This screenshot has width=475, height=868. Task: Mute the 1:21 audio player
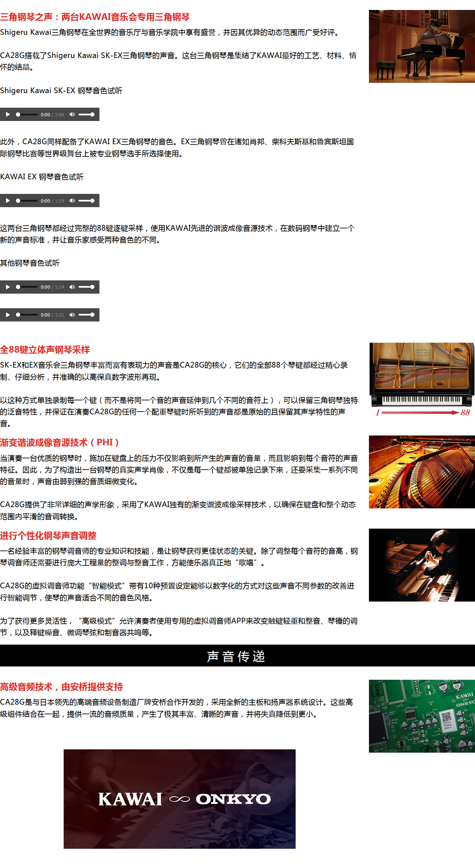(x=72, y=315)
